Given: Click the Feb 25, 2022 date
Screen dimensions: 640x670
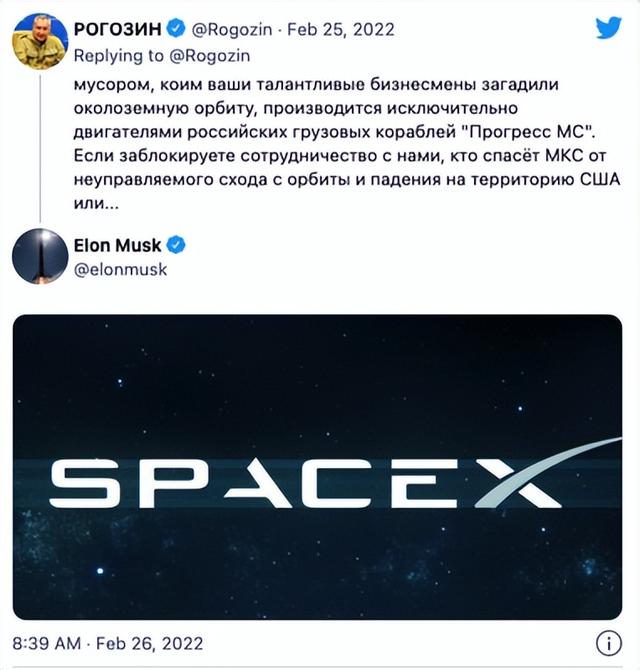Looking at the screenshot, I should point(333,28).
